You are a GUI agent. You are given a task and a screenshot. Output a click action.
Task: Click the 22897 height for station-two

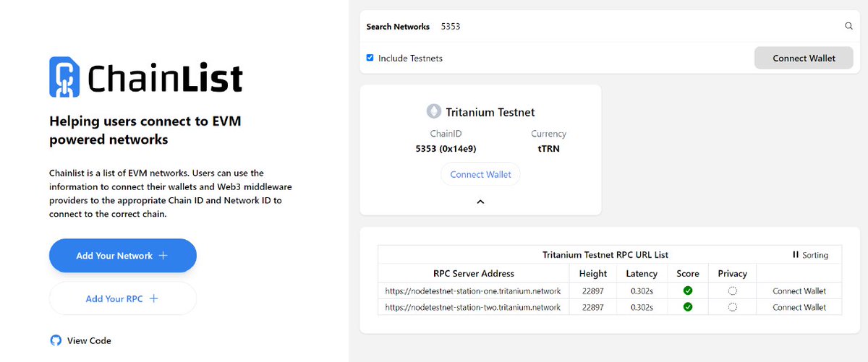(x=593, y=307)
